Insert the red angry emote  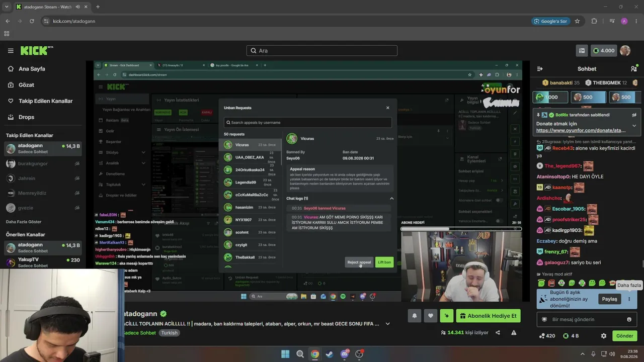pos(551,284)
